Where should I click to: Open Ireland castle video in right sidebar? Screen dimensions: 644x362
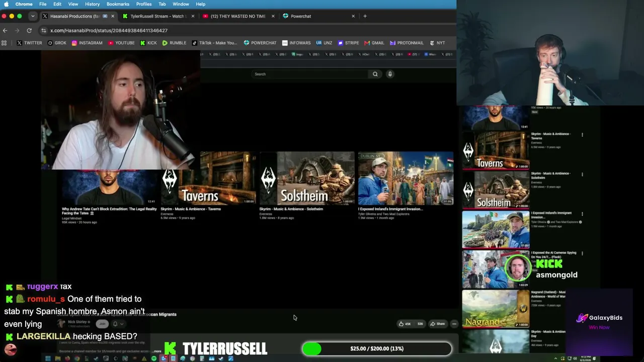(496, 230)
